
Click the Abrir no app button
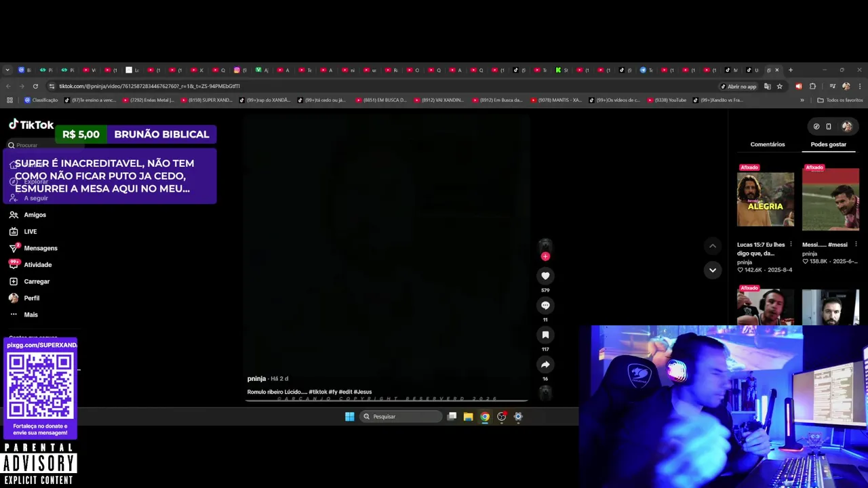point(738,86)
